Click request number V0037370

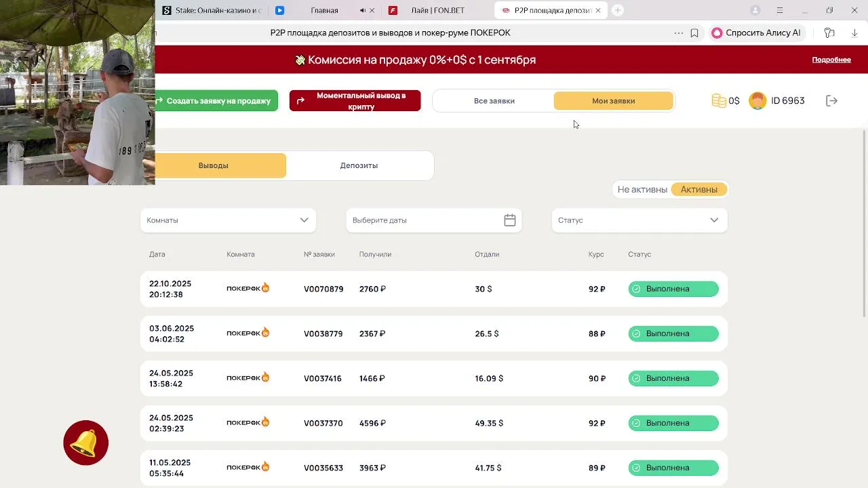tap(323, 423)
